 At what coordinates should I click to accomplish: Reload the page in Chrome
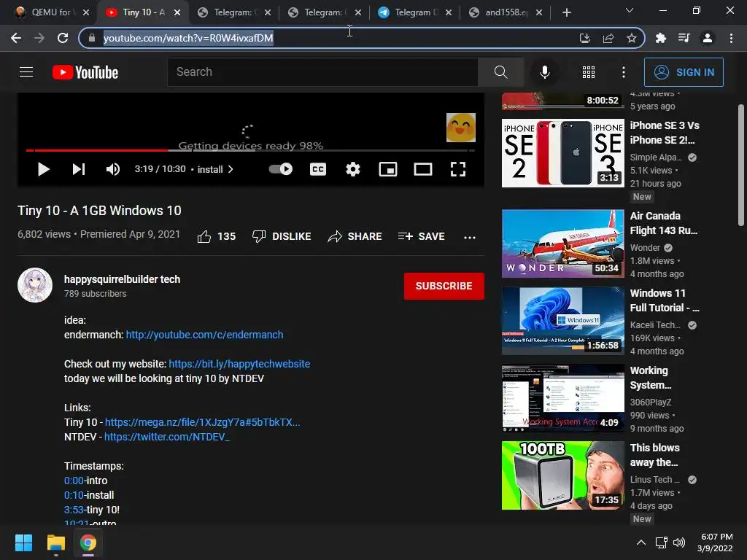pyautogui.click(x=63, y=38)
